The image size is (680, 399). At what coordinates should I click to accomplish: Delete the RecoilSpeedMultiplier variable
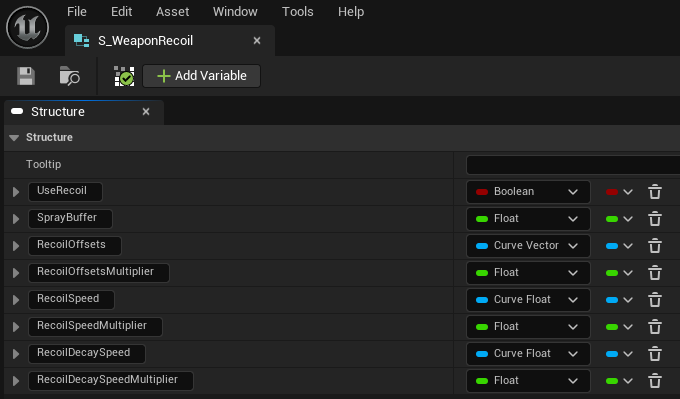pos(655,327)
